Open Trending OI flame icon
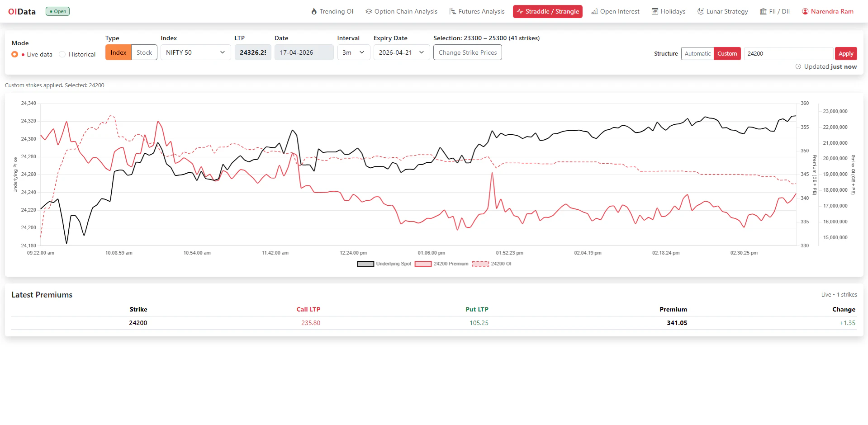 point(314,11)
